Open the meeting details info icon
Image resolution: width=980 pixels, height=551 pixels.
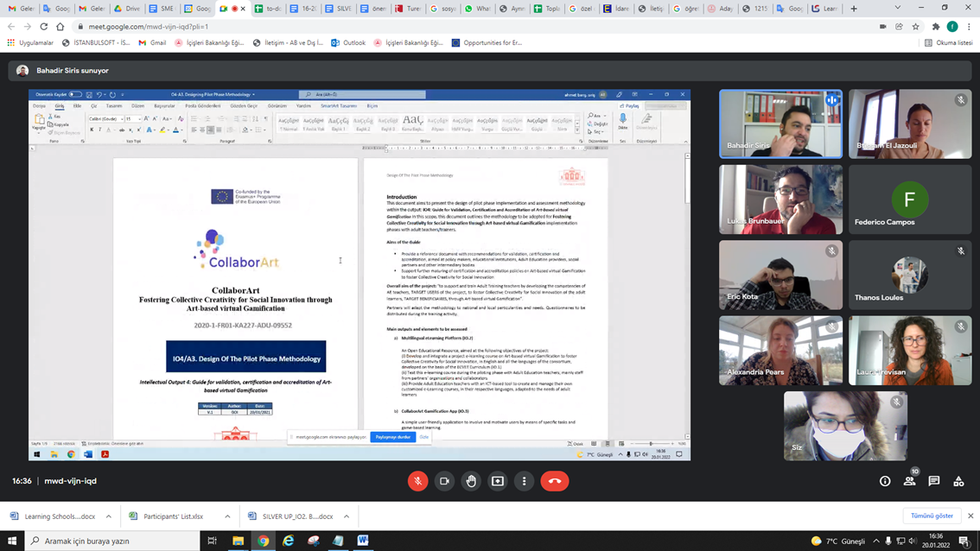(885, 481)
